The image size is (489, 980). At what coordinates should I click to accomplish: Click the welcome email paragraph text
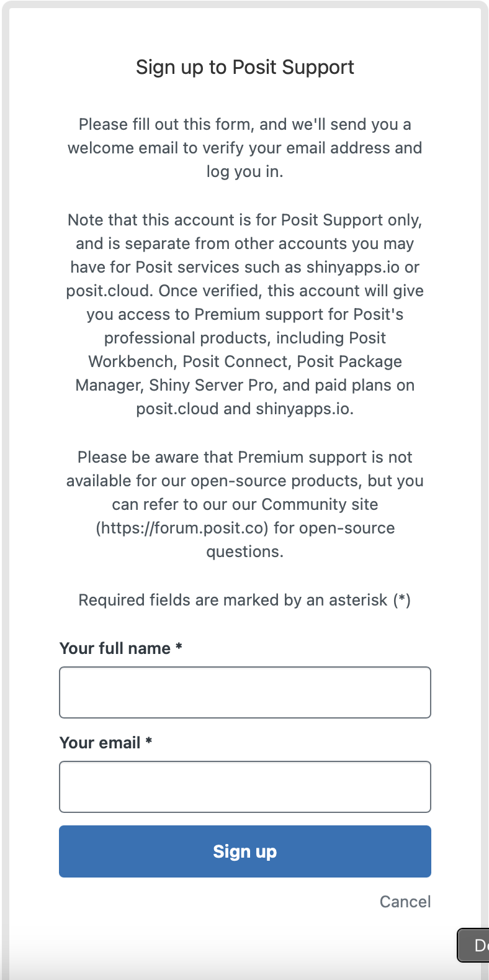pos(244,148)
